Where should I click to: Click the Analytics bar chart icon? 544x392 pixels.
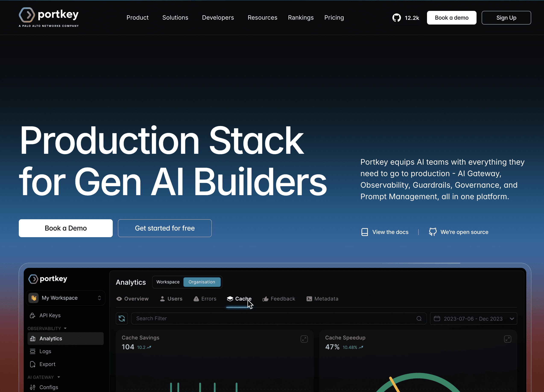[33, 338]
